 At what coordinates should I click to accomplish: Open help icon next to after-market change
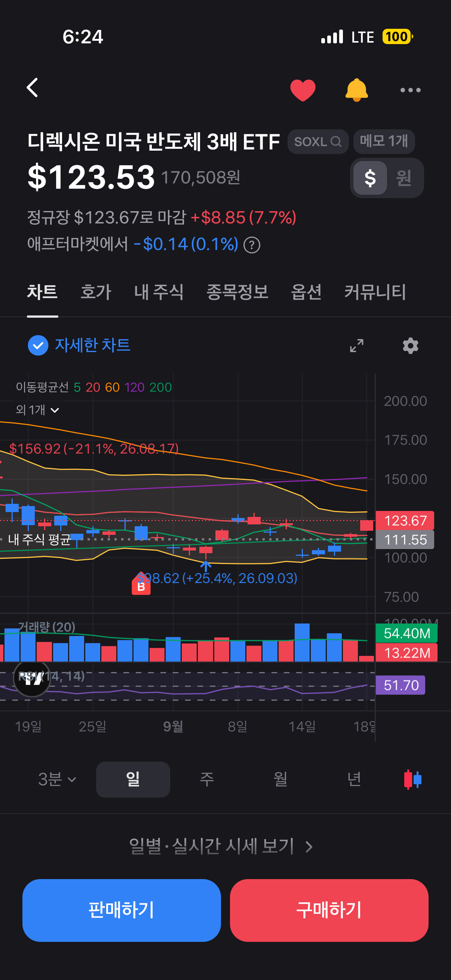click(252, 245)
